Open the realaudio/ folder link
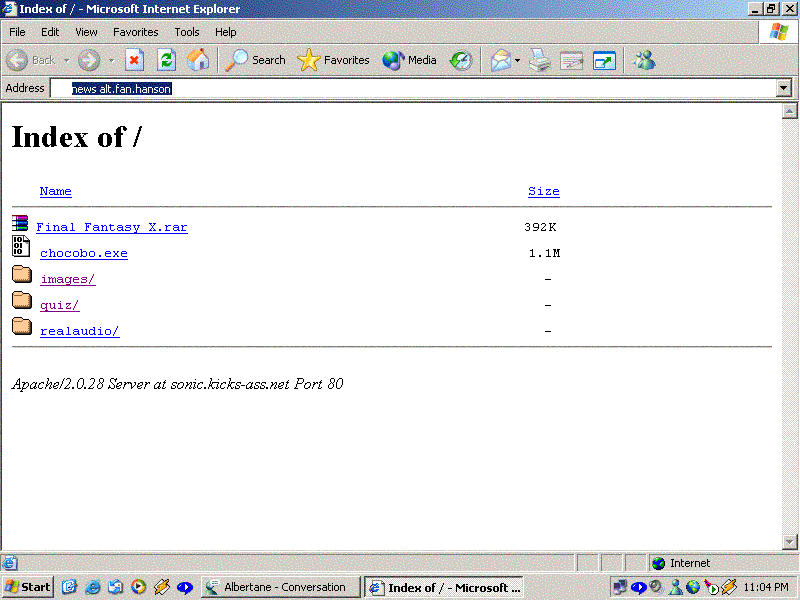800x600 pixels. 80,331
